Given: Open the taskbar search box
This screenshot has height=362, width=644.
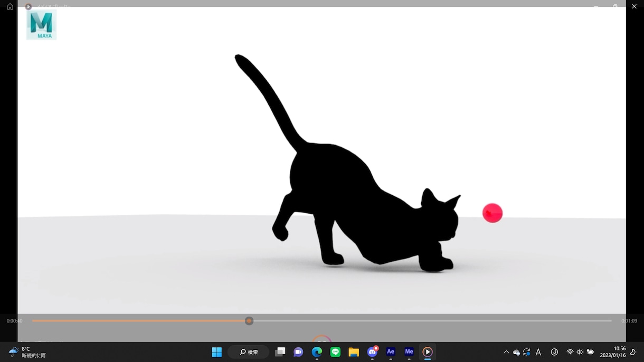Looking at the screenshot, I should point(249,352).
